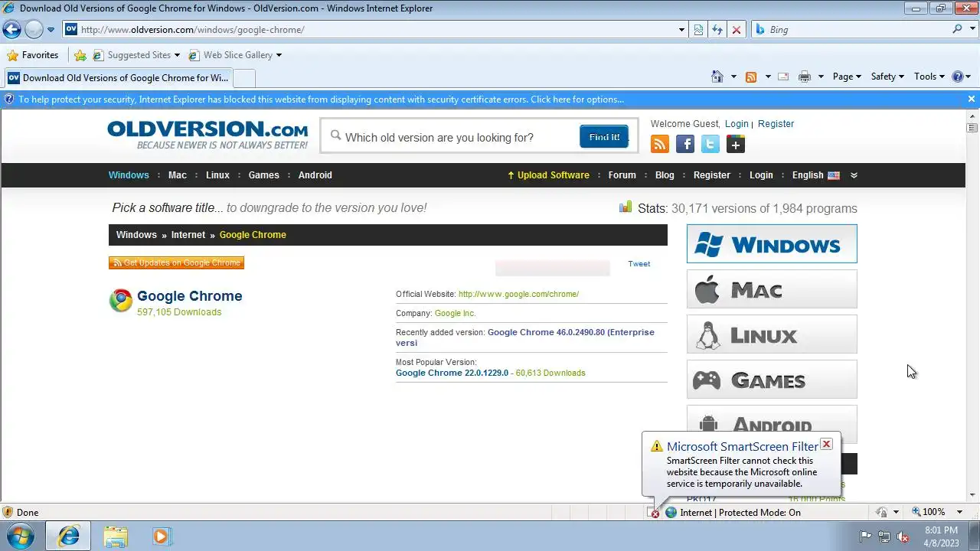
Task: Click the address bar URL field
Action: pyautogui.click(x=370, y=30)
